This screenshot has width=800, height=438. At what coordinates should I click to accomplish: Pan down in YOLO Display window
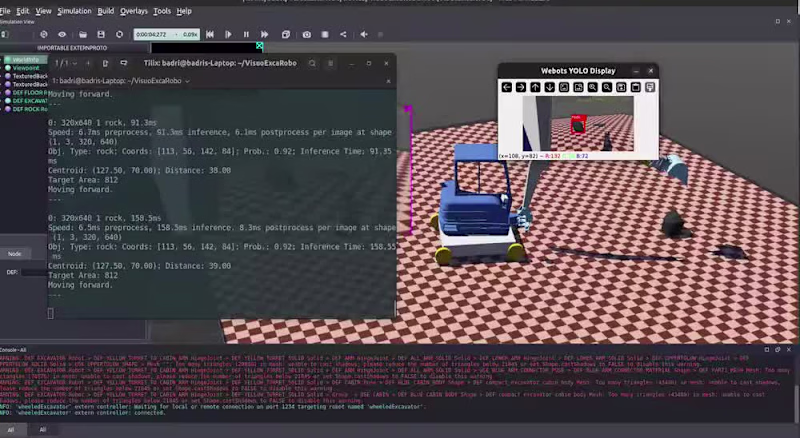click(549, 87)
